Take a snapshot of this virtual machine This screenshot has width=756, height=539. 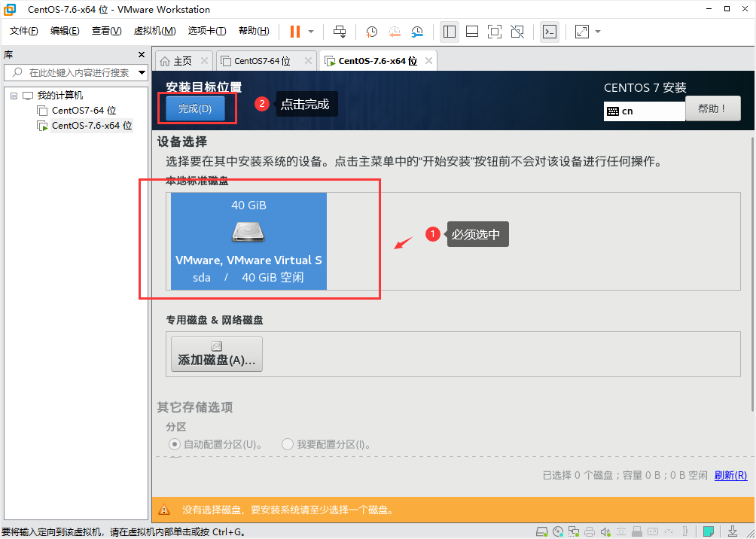[x=371, y=32]
